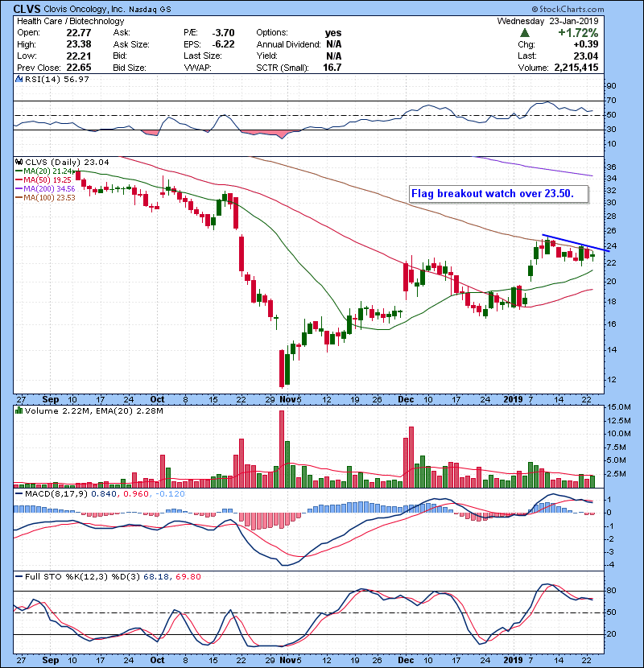Viewport: 644px width, 668px height.
Task: Click the green up-triangle change indicator
Action: pyautogui.click(x=525, y=33)
